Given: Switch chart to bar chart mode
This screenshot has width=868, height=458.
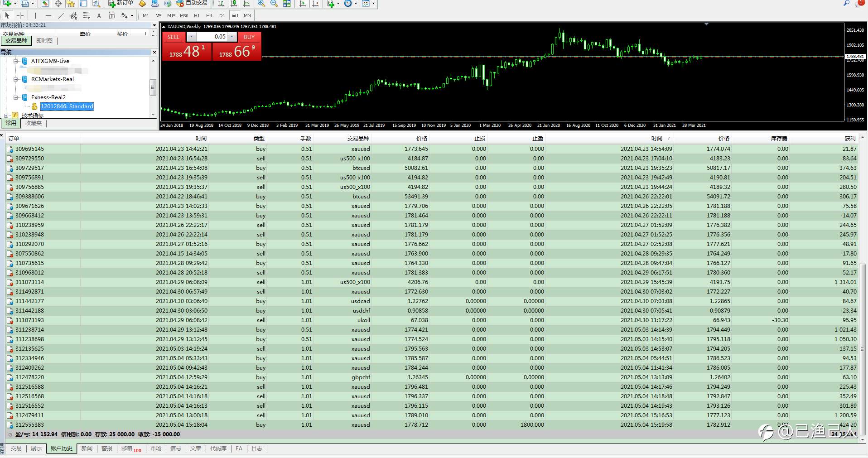Looking at the screenshot, I should tap(221, 4).
